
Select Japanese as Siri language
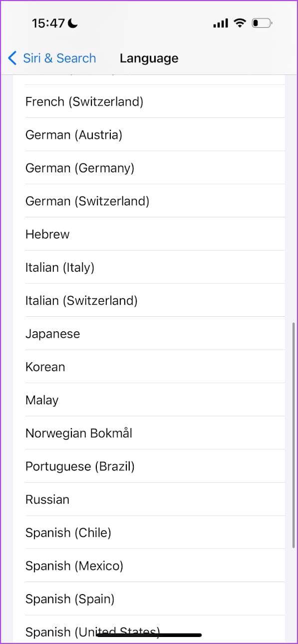pos(52,333)
